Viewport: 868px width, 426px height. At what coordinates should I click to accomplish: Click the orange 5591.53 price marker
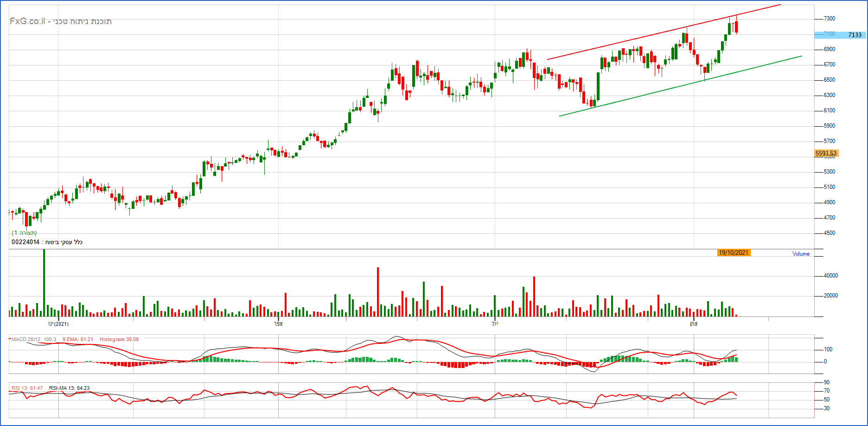[x=826, y=153]
